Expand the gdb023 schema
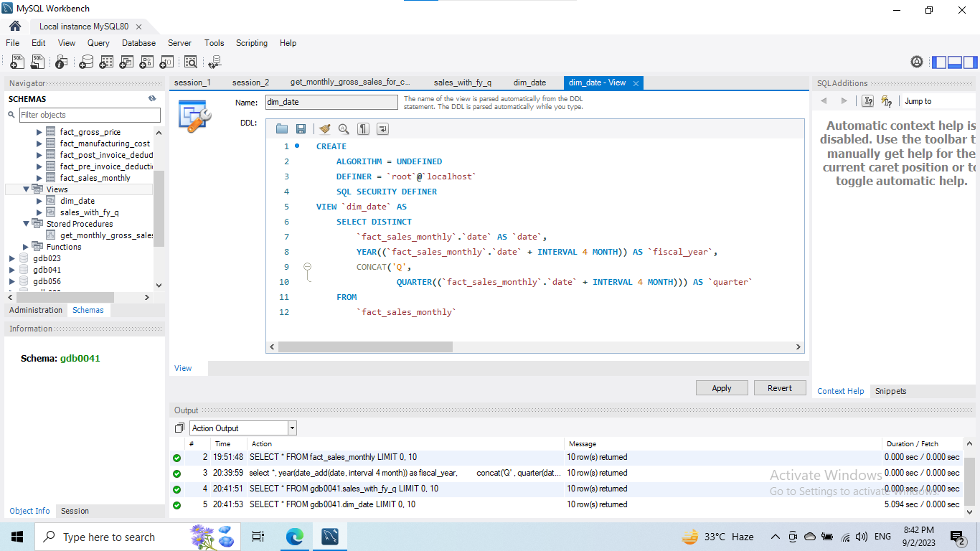The image size is (980, 551). click(11, 258)
